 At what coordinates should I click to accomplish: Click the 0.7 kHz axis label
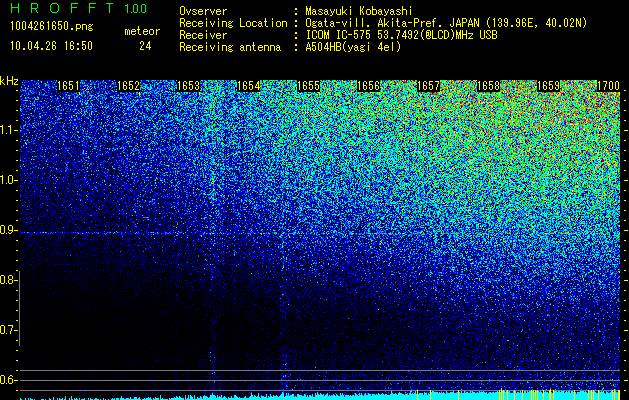tap(7, 330)
